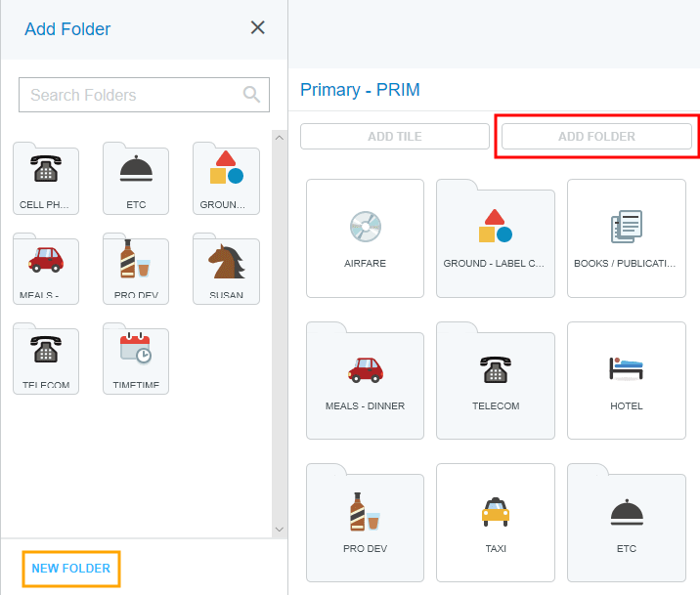Image resolution: width=700 pixels, height=595 pixels.
Task: Click into the Search Folders field
Action: click(132, 95)
